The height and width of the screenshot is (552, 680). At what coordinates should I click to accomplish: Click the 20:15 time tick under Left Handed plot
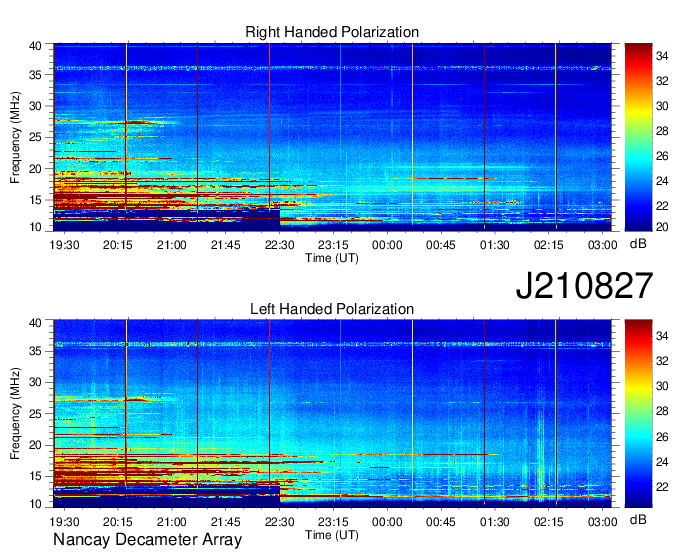tap(118, 522)
